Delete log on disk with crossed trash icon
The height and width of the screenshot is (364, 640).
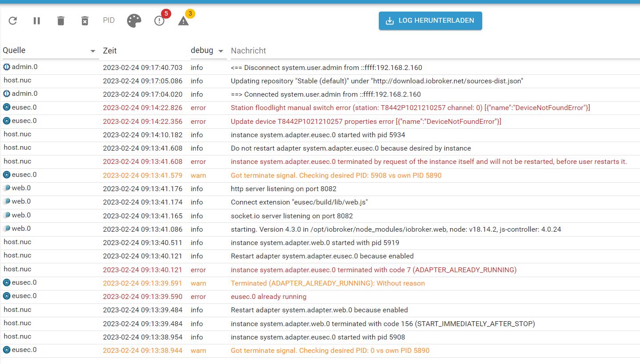[85, 20]
